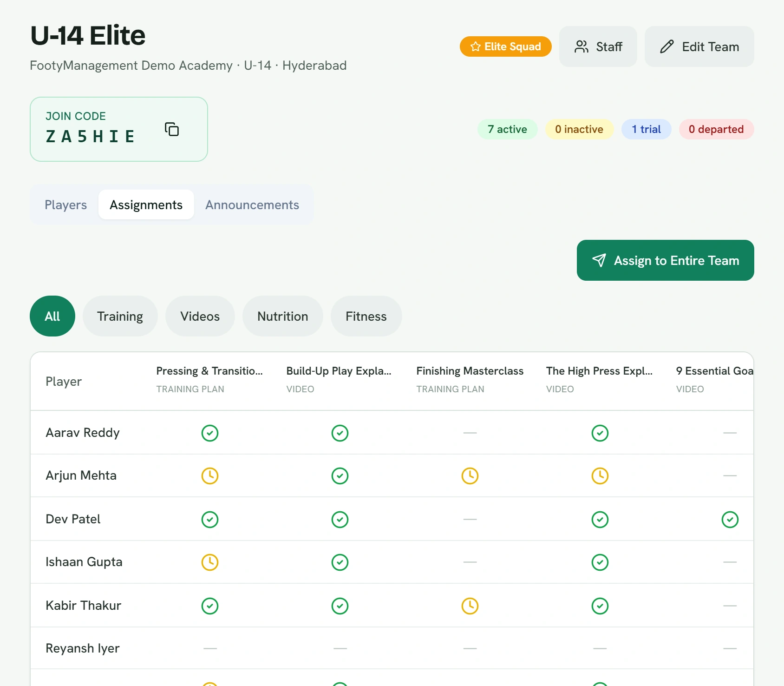Click Arjun Mehta's Pressing & Transition pending clock

point(210,475)
